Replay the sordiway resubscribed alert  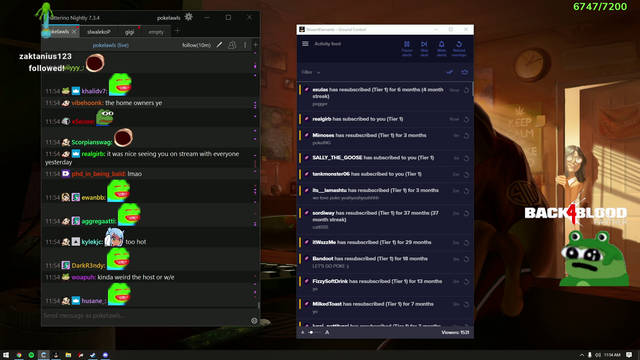[466, 213]
